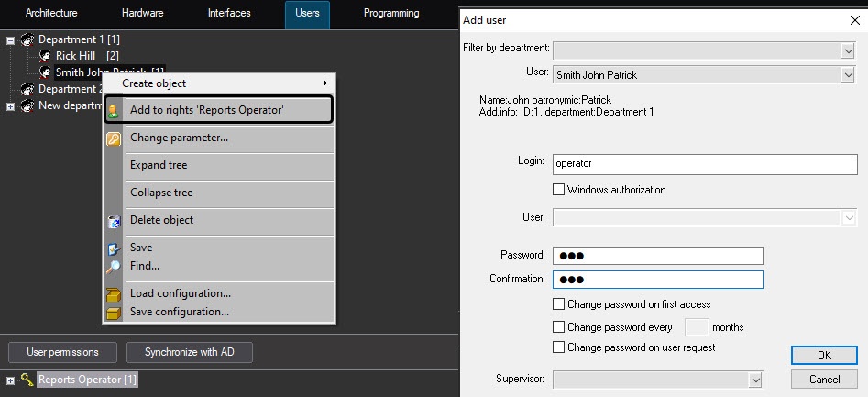Click the months interval number box
The width and height of the screenshot is (868, 397).
697,326
